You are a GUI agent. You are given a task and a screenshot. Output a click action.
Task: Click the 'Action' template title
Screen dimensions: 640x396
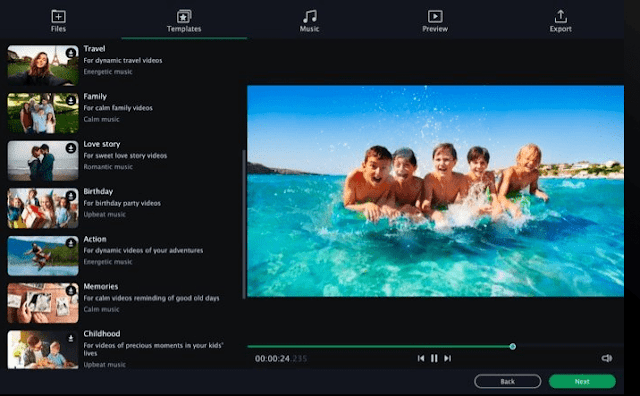coord(95,239)
